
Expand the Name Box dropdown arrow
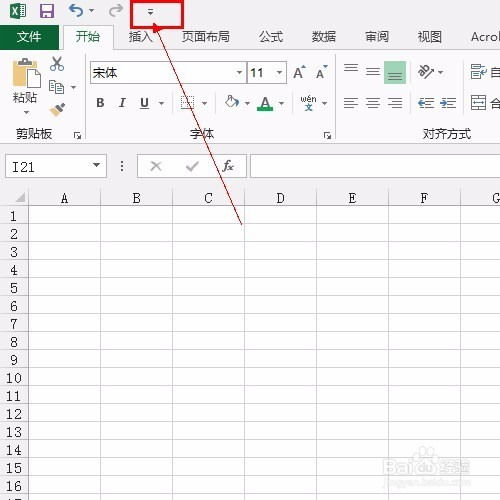point(97,165)
